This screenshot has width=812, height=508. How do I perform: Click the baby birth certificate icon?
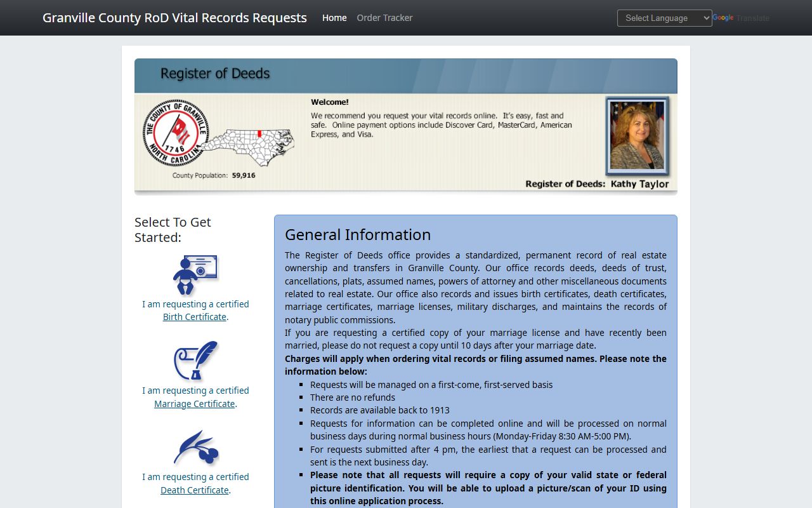195,275
